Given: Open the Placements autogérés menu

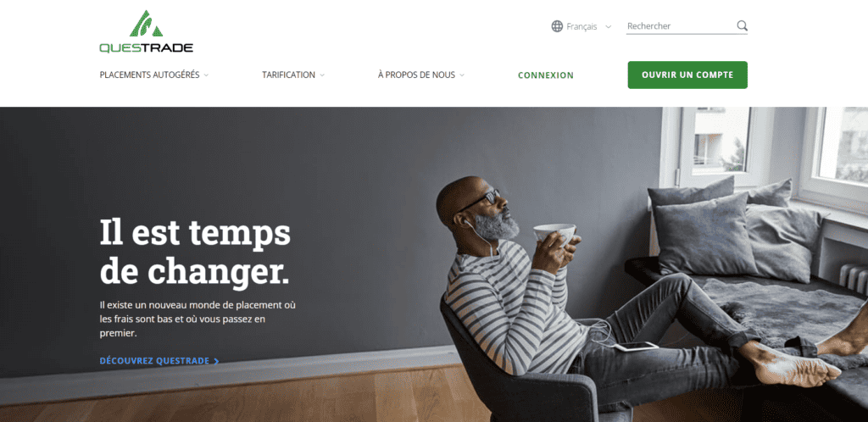Looking at the screenshot, I should point(149,75).
